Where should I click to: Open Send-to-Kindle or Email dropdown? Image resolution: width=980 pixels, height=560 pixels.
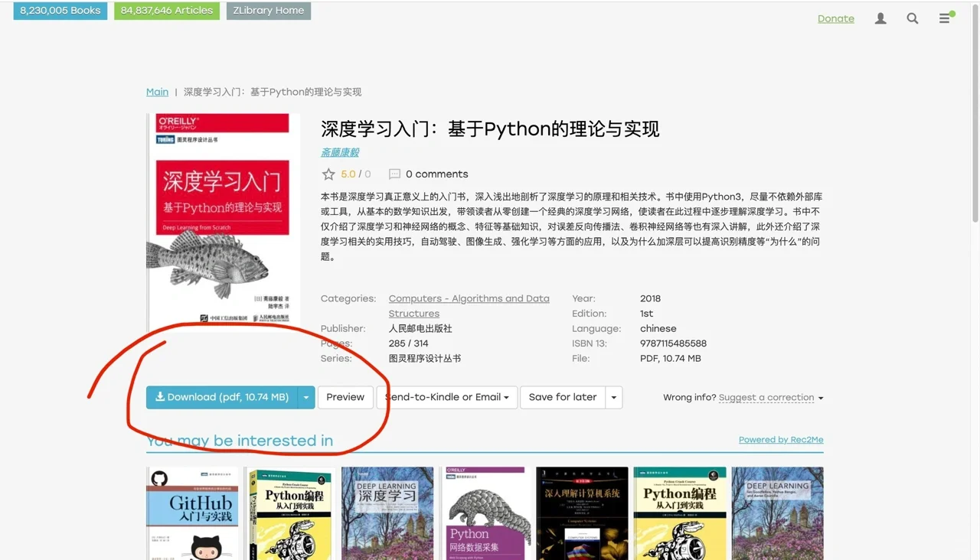point(447,397)
